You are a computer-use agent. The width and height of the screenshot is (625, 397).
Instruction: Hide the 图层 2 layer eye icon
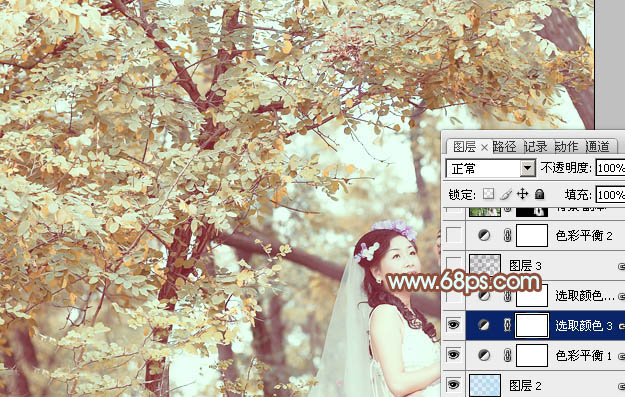point(454,385)
